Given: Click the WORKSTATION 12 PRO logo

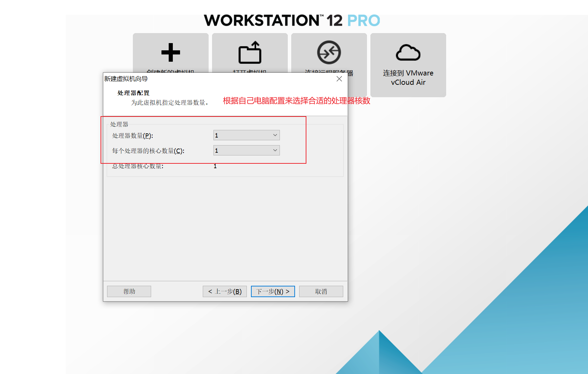Looking at the screenshot, I should 292,20.
